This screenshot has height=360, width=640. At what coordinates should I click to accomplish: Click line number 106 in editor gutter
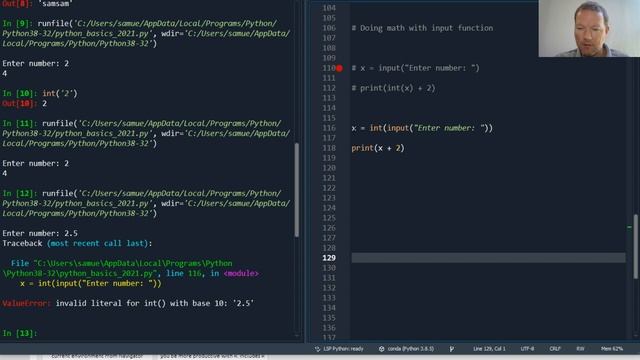coord(329,28)
